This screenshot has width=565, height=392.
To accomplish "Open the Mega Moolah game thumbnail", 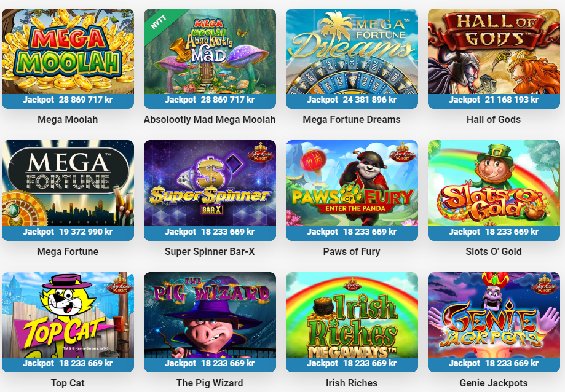I will 68,52.
